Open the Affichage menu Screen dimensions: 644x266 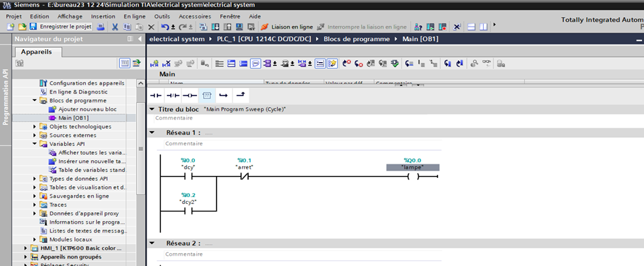(70, 16)
